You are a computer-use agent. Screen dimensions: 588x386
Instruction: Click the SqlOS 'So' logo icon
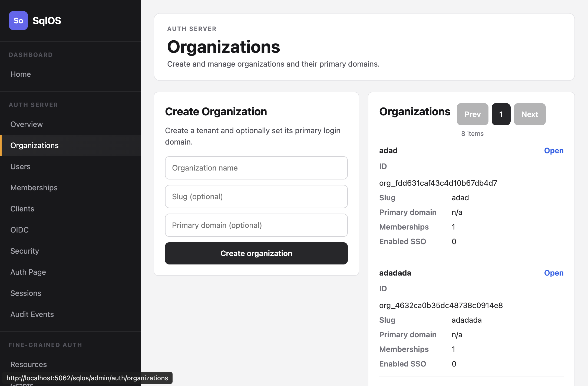18,21
